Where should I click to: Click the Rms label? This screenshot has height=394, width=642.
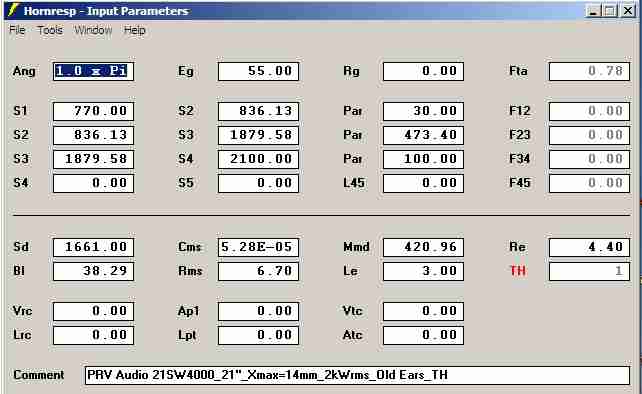190,271
